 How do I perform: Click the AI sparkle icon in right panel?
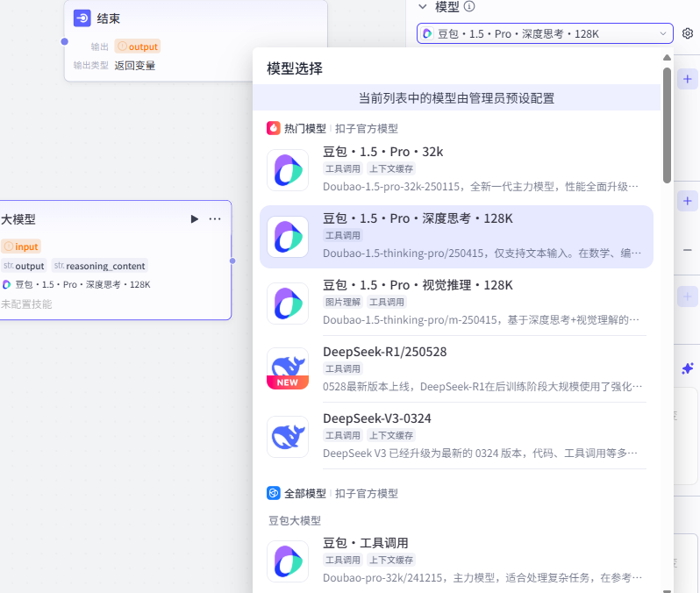688,368
